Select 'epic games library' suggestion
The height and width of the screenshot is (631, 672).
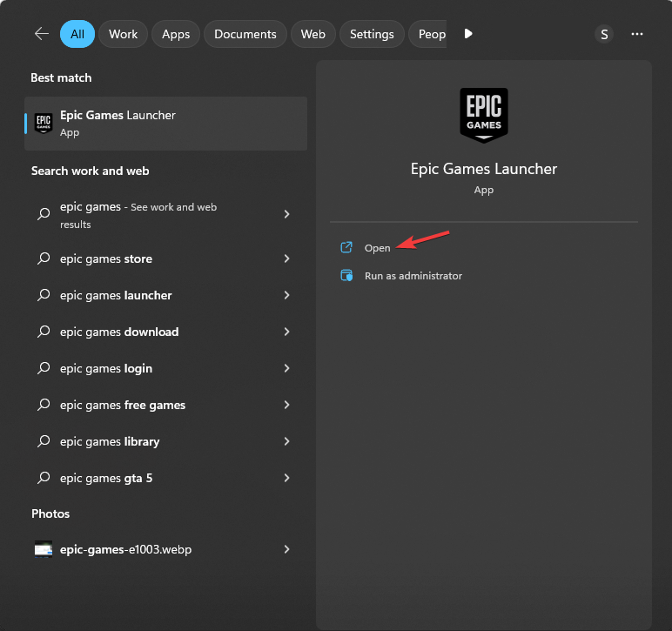pyautogui.click(x=166, y=441)
